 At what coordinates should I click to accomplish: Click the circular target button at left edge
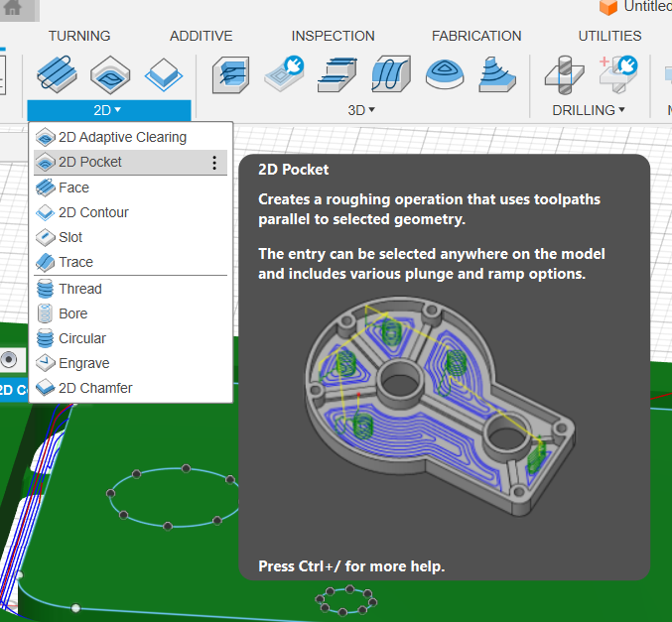click(x=9, y=360)
